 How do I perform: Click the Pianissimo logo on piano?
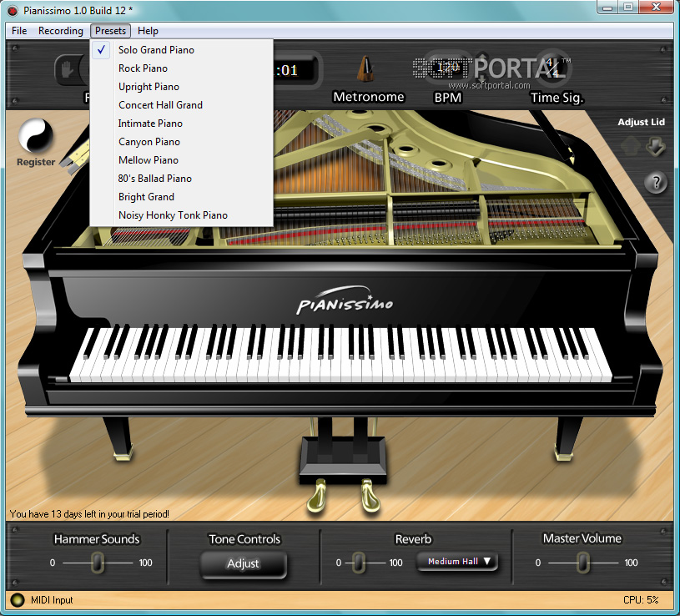(345, 300)
